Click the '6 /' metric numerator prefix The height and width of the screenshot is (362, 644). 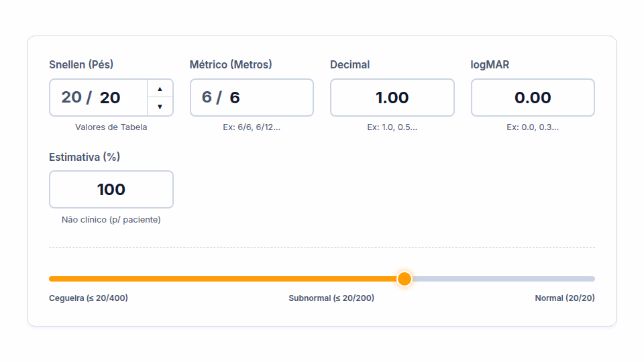click(x=211, y=98)
